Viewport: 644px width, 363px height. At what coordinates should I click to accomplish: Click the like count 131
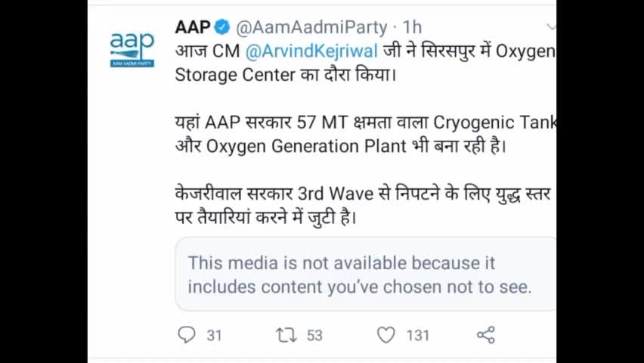click(x=417, y=335)
